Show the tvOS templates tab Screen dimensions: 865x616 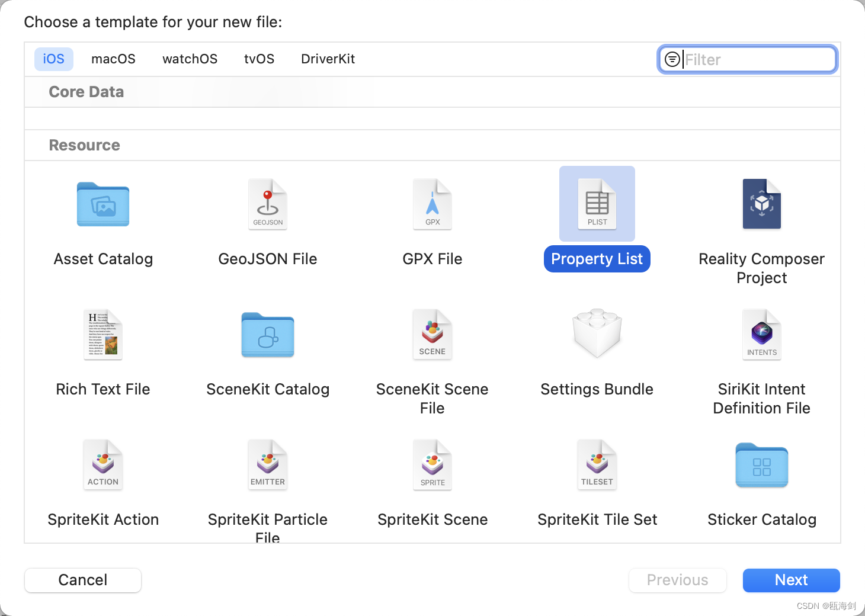259,59
